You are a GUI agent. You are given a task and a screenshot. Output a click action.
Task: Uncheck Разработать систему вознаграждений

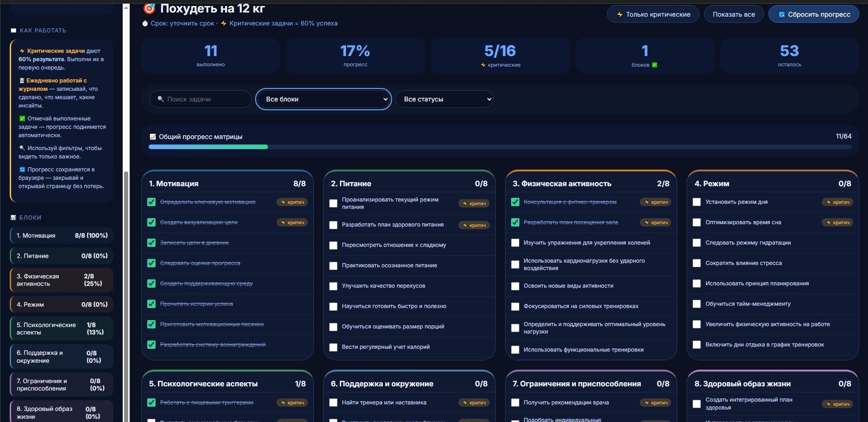(x=151, y=345)
